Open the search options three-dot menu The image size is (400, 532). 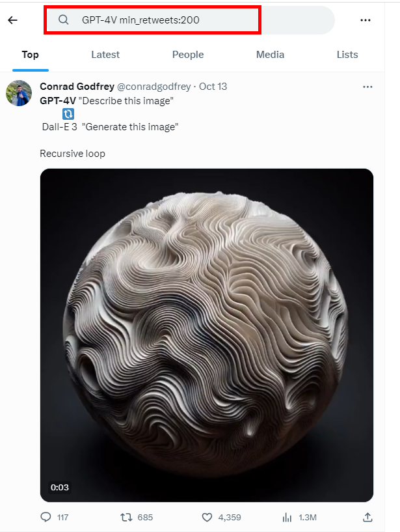tap(366, 20)
